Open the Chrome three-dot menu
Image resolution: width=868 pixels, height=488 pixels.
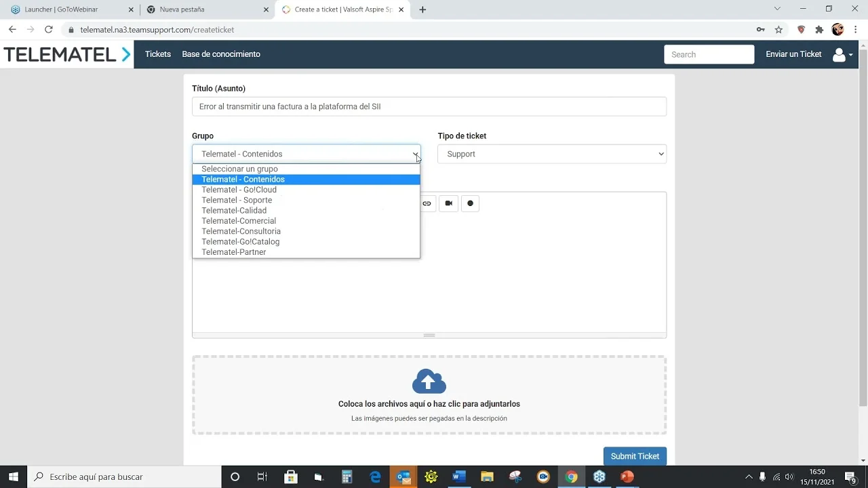[856, 30]
